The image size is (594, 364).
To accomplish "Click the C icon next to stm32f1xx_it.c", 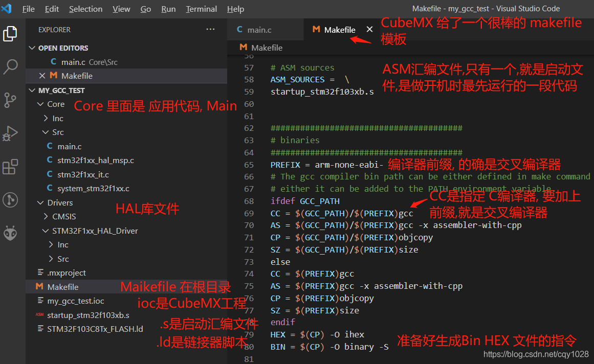I will [x=50, y=174].
